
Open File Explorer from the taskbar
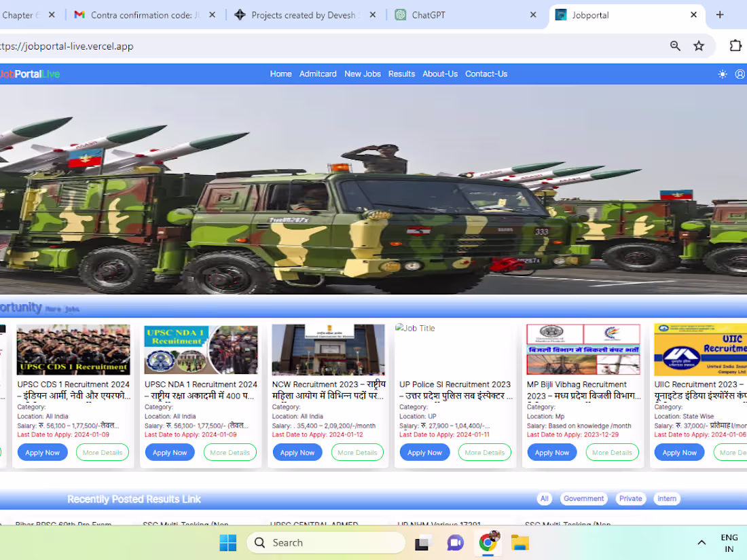click(x=520, y=542)
